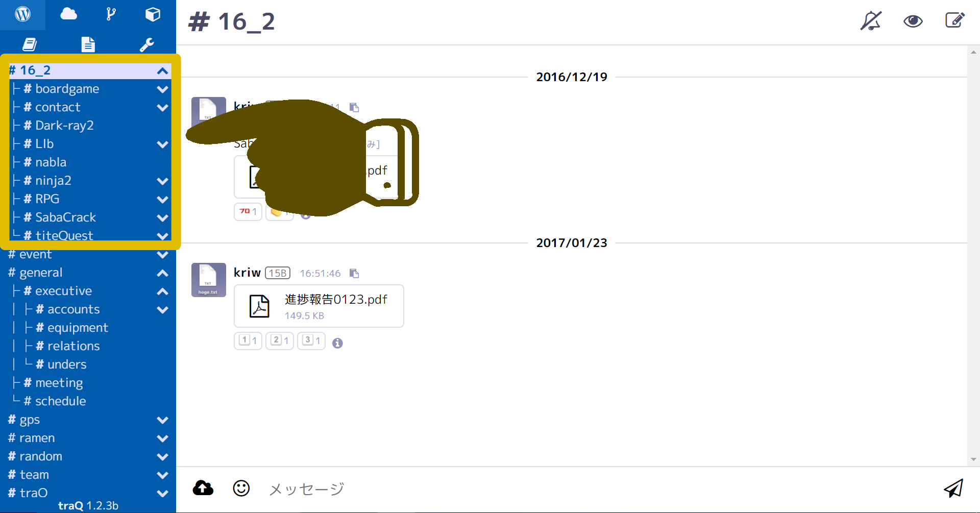Toggle reaction stamp number 2 on the message
This screenshot has width=980, height=513.
pos(280,340)
